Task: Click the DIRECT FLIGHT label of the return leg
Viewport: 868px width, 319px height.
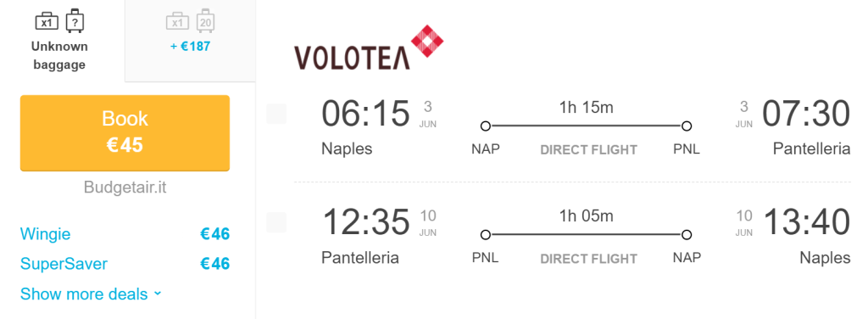Action: 588,259
